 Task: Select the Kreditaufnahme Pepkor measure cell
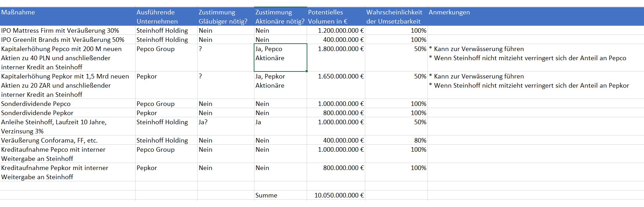coord(67,172)
